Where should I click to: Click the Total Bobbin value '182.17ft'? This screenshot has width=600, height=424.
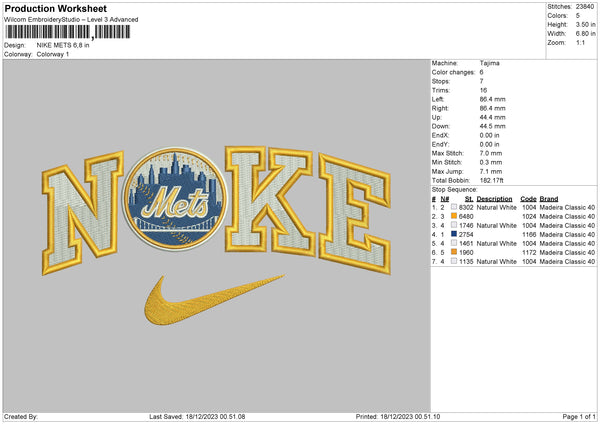491,180
